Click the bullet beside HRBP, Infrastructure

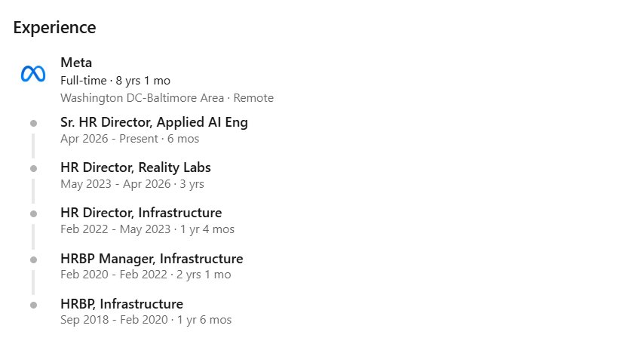pyautogui.click(x=34, y=305)
